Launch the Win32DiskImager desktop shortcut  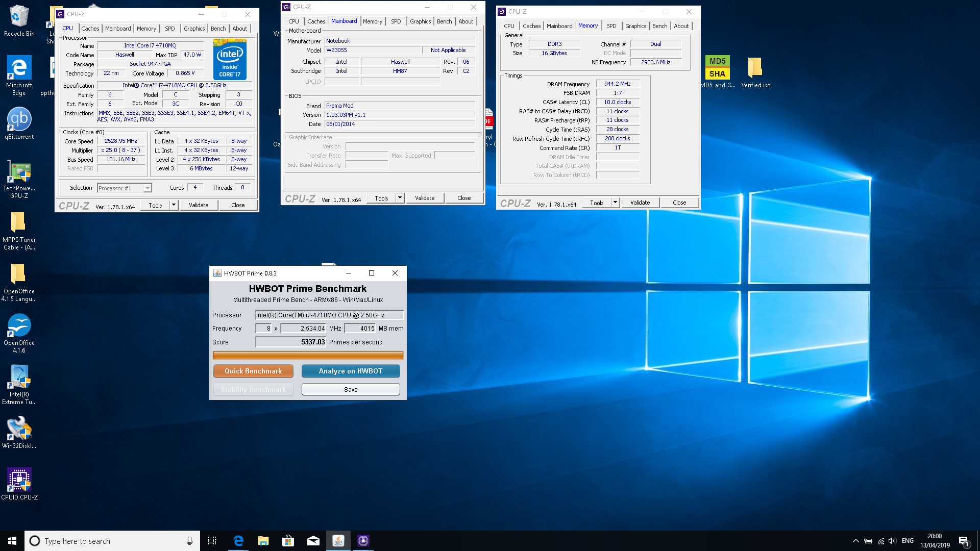19,433
